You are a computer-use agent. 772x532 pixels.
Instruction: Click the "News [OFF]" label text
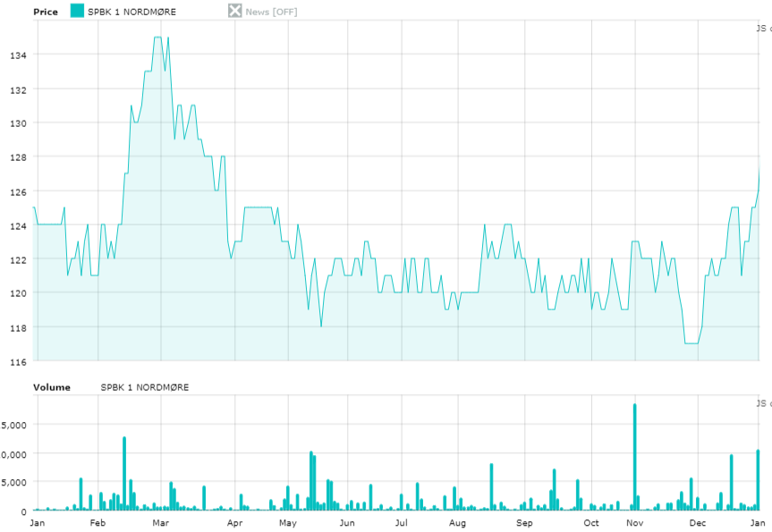[x=271, y=12]
